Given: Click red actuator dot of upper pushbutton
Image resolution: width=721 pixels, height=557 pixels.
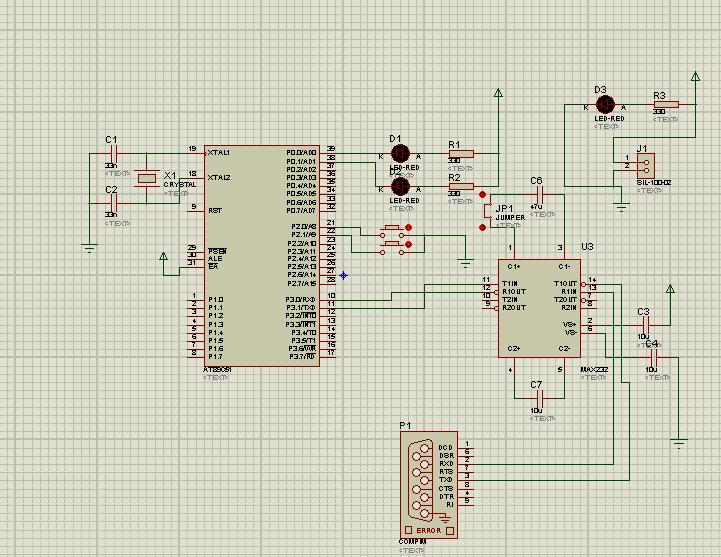Looking at the screenshot, I should [x=408, y=227].
